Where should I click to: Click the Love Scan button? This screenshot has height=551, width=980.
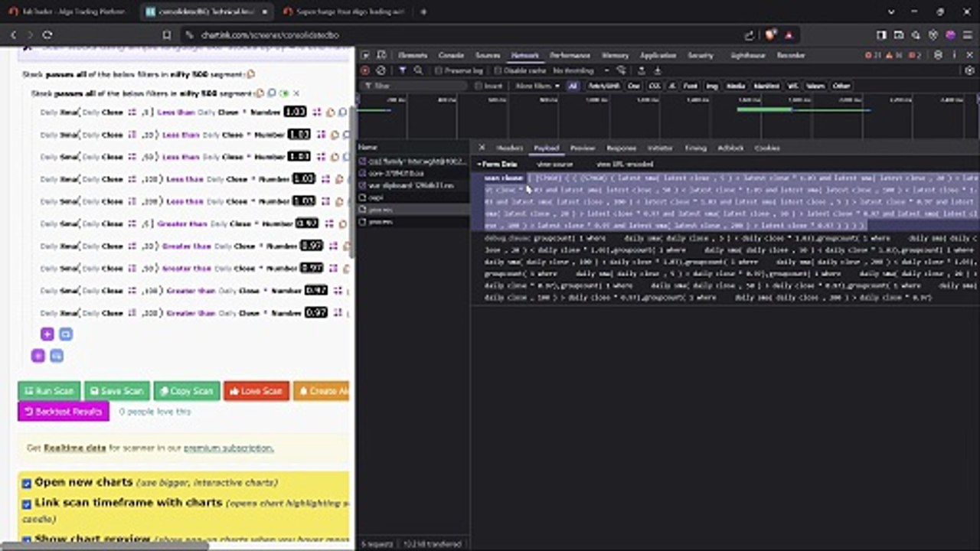256,390
